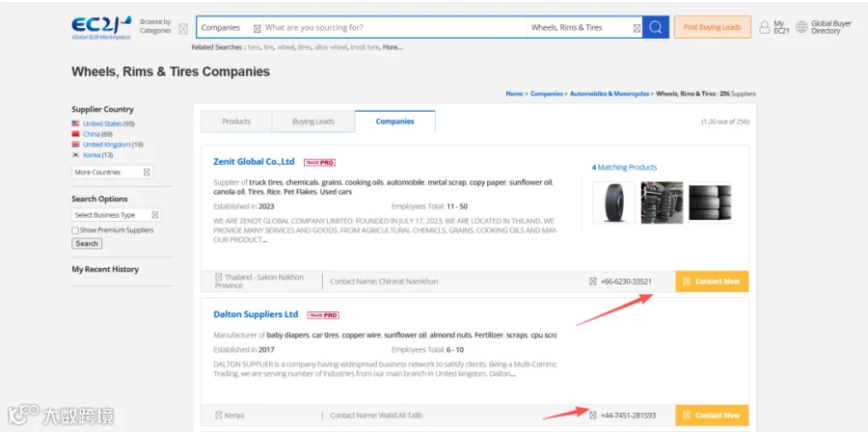The width and height of the screenshot is (868, 432).
Task: Filter by China suppliers link
Action: [x=92, y=134]
